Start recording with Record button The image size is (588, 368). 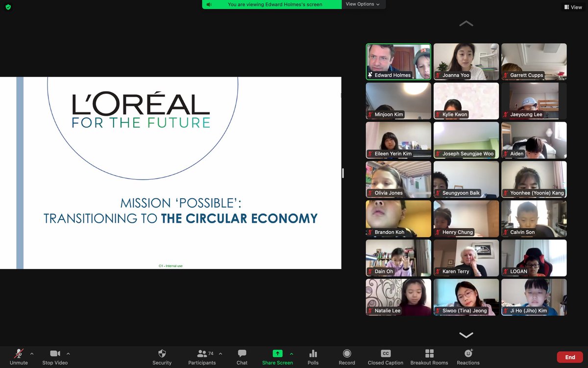pos(347,357)
